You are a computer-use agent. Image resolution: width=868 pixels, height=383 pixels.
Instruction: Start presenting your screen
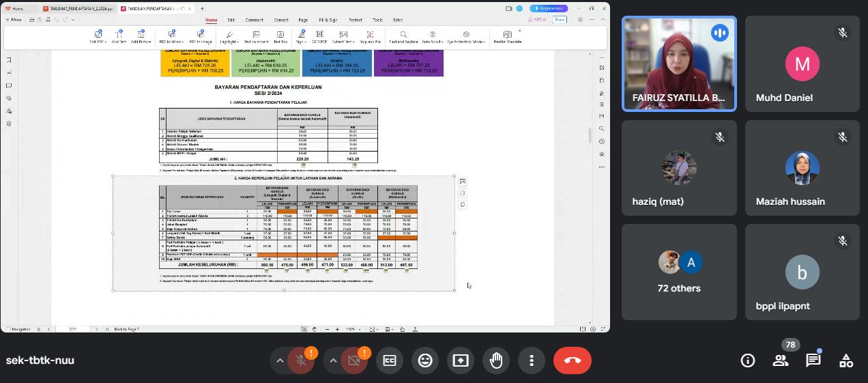point(461,360)
